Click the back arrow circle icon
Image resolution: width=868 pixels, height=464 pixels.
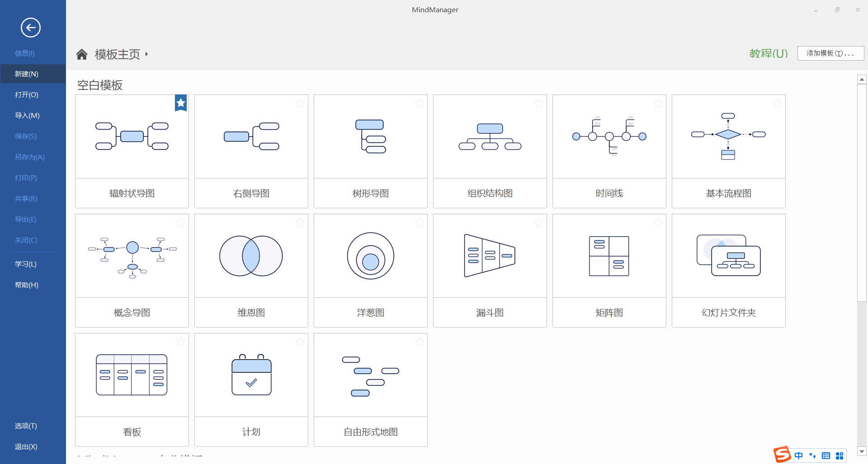[31, 28]
